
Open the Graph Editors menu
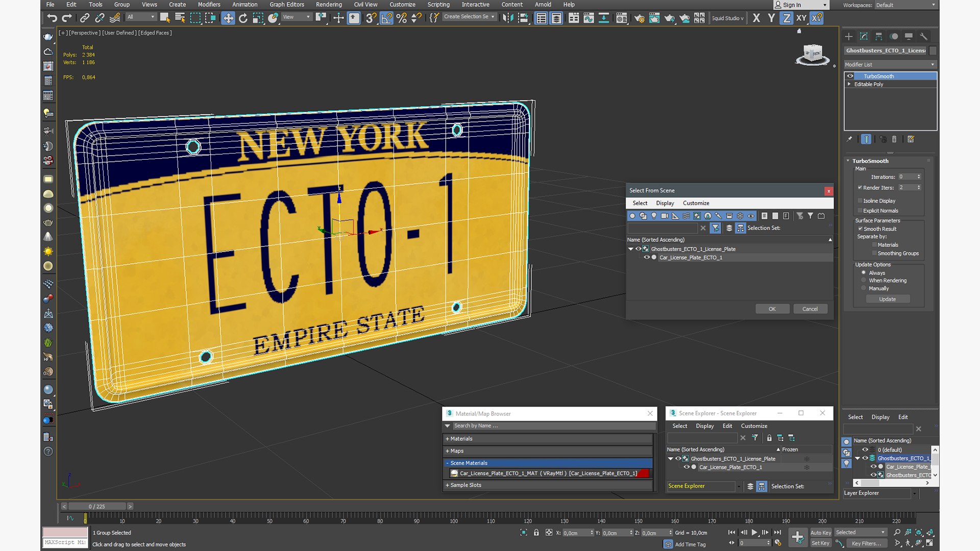287,5
